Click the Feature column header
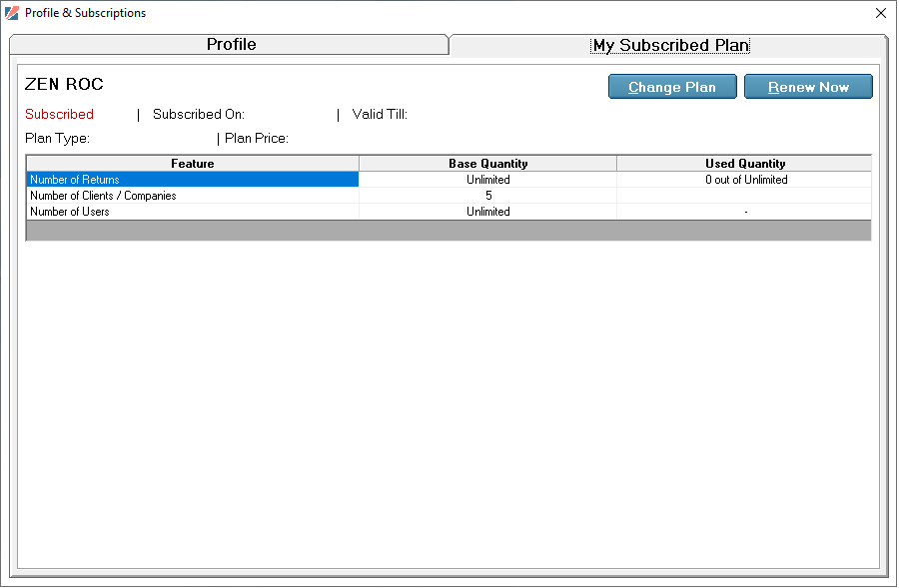 pyautogui.click(x=193, y=164)
